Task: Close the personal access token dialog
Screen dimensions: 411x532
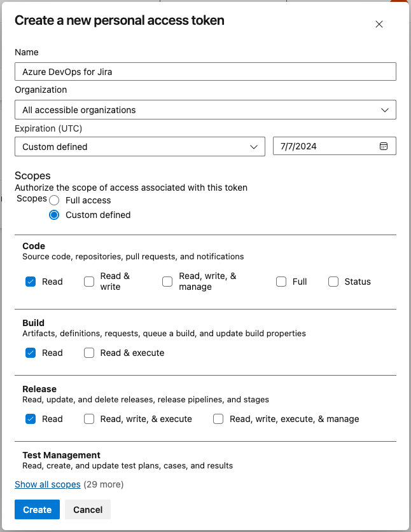Action: (x=379, y=25)
